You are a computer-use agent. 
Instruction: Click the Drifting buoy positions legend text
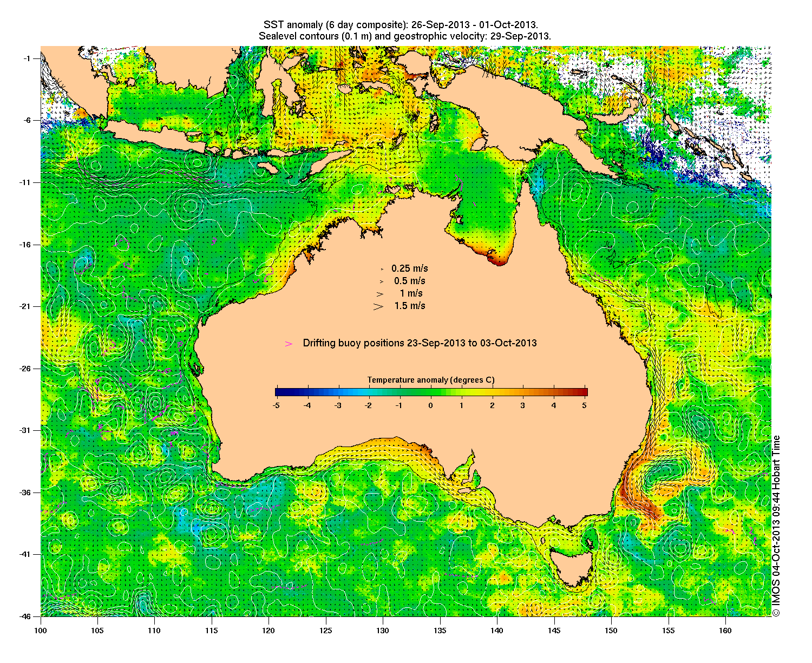point(420,343)
